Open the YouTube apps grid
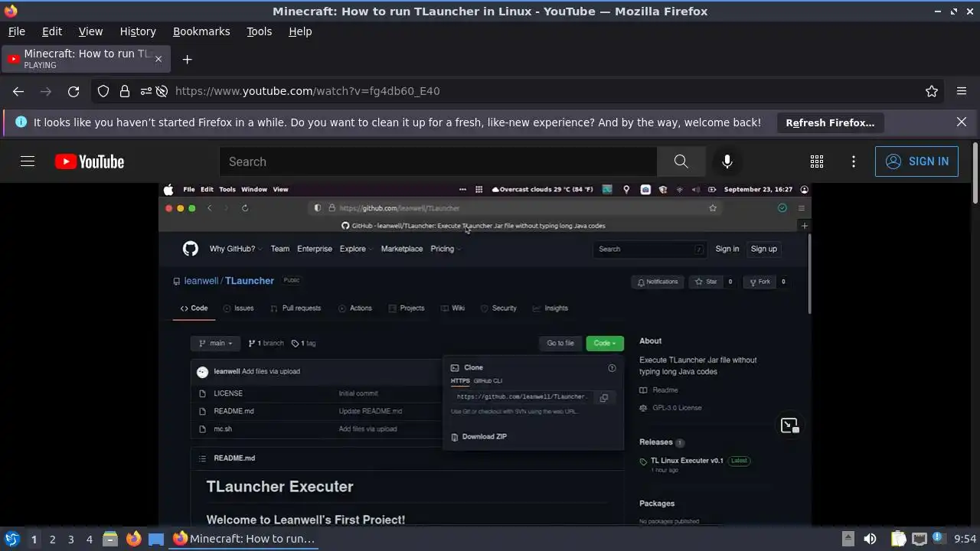The image size is (980, 551). [817, 161]
